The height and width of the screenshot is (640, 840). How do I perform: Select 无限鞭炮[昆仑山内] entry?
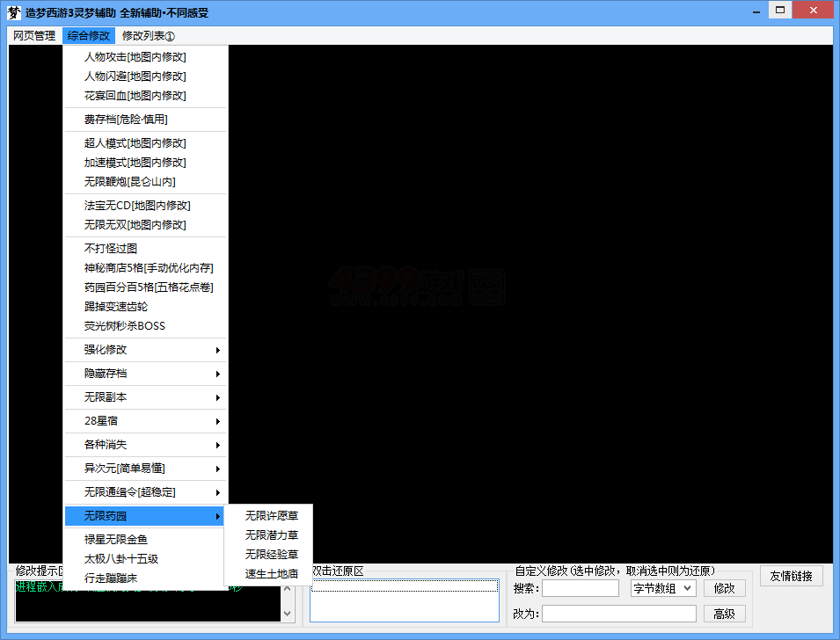pyautogui.click(x=146, y=182)
